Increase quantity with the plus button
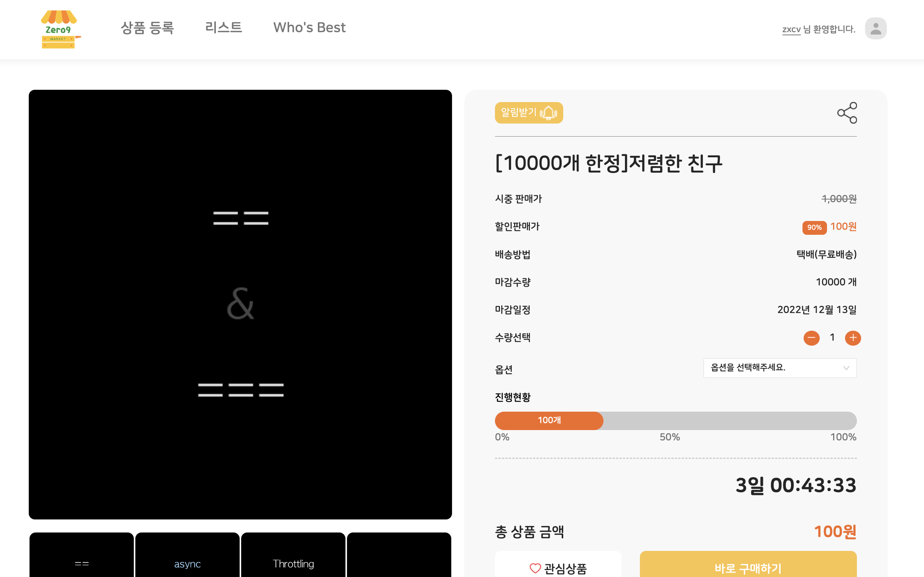 click(853, 338)
